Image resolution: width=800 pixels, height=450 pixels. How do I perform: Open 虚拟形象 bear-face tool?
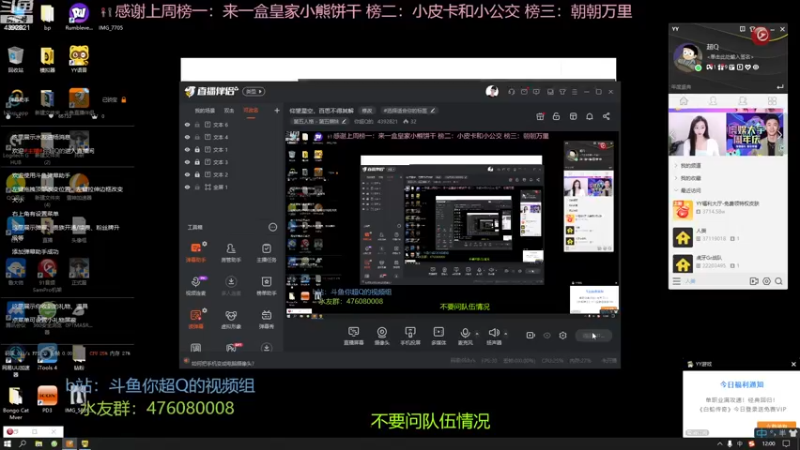tap(231, 319)
